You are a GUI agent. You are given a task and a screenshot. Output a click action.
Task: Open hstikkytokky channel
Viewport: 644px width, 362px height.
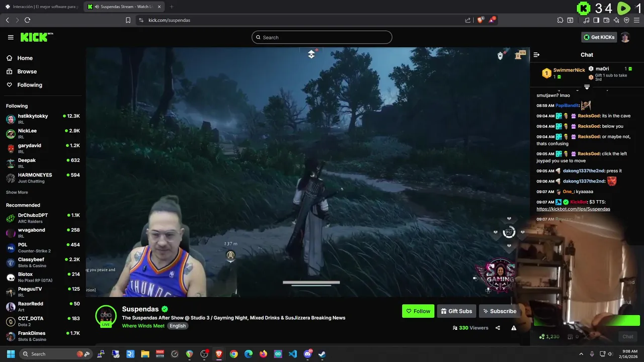click(43, 119)
